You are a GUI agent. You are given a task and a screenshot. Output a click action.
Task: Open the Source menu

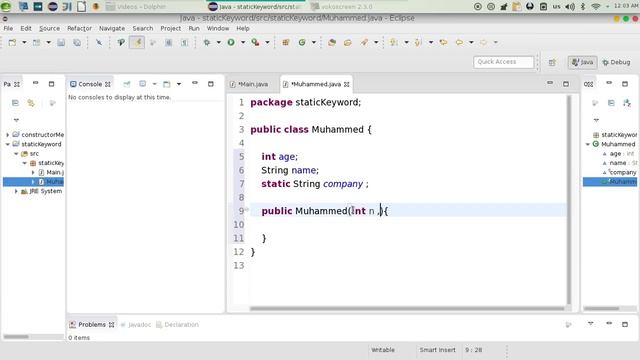pyautogui.click(x=49, y=29)
